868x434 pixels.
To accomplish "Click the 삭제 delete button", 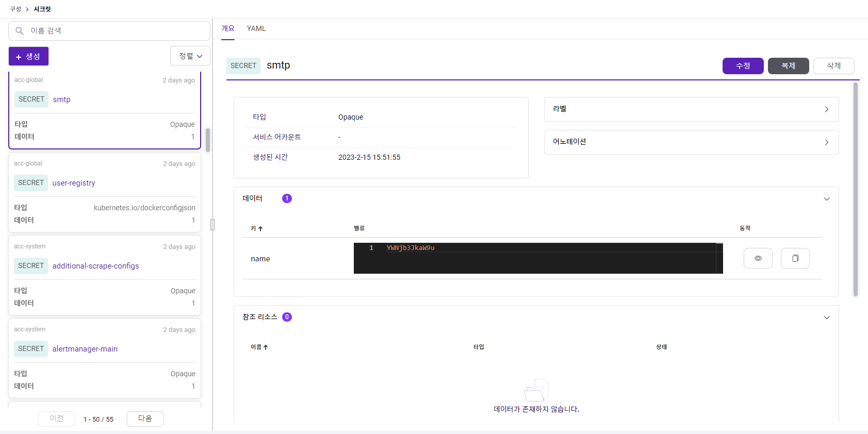I will click(x=833, y=66).
